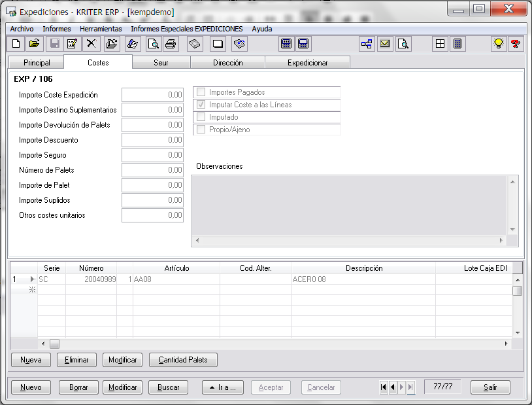
Task: Click the Importe Coste Expedición field
Action: [x=153, y=95]
